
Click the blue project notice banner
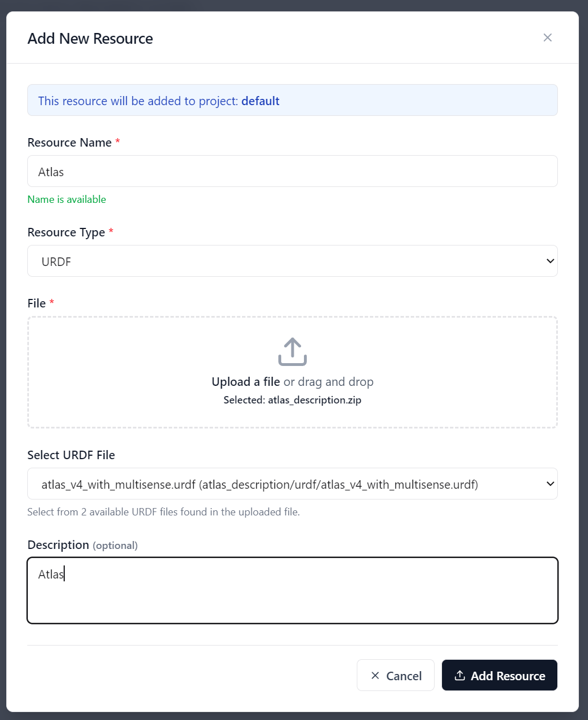pyautogui.click(x=293, y=101)
